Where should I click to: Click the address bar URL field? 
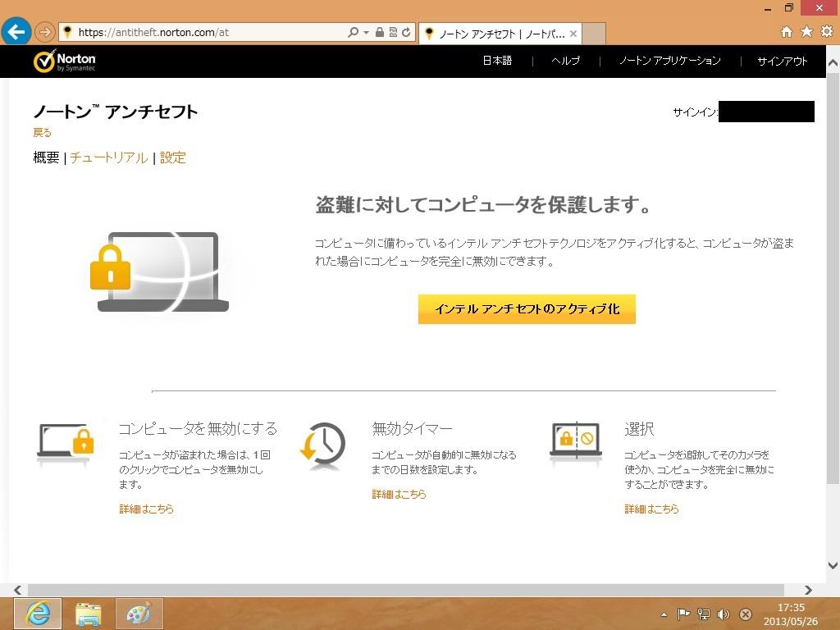point(205,33)
